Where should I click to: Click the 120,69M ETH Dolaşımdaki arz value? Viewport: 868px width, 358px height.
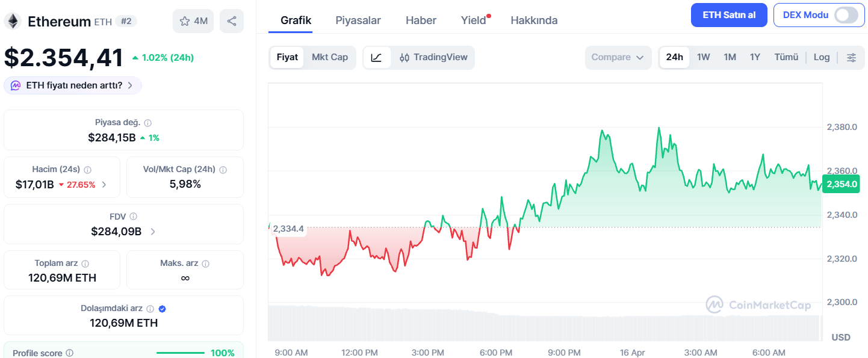pyautogui.click(x=124, y=323)
